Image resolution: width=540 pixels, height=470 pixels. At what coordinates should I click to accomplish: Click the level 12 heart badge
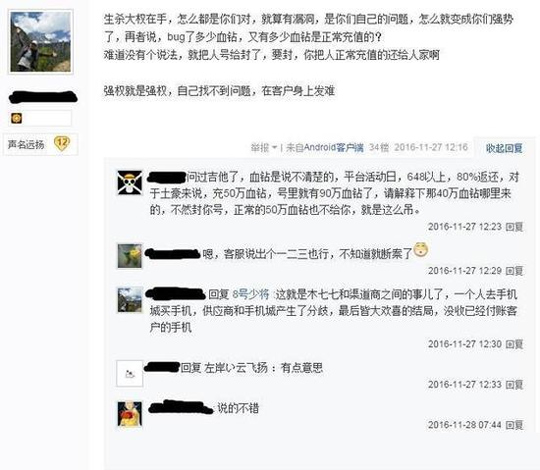point(62,144)
